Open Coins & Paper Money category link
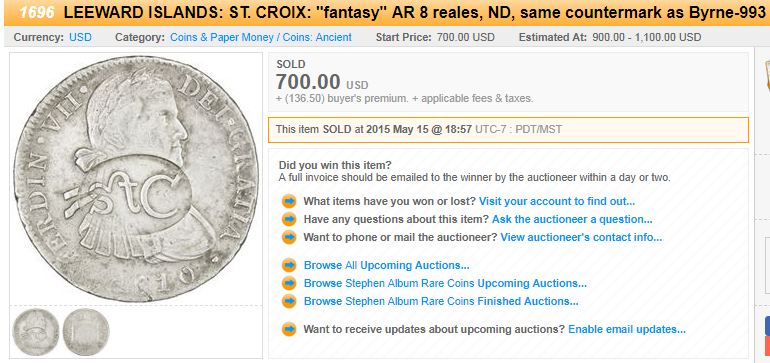The height and width of the screenshot is (363, 770). (261, 37)
